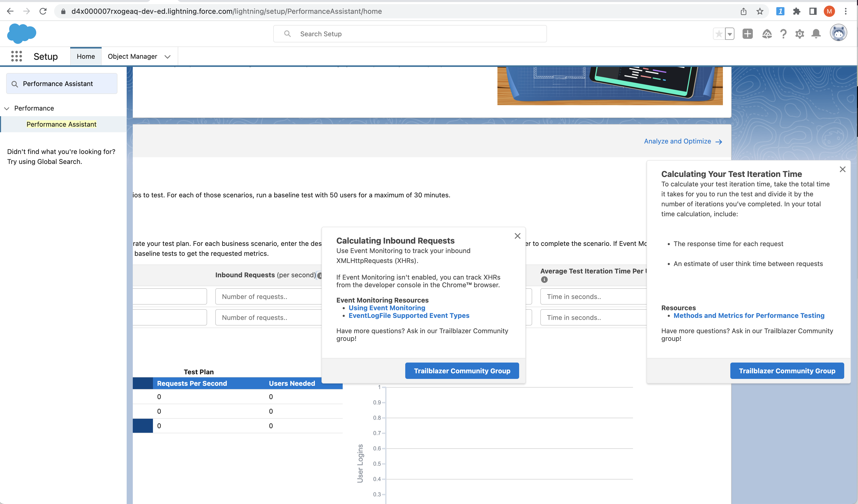858x504 pixels.
Task: Open EventLogFile Supported Event Types link
Action: (409, 316)
